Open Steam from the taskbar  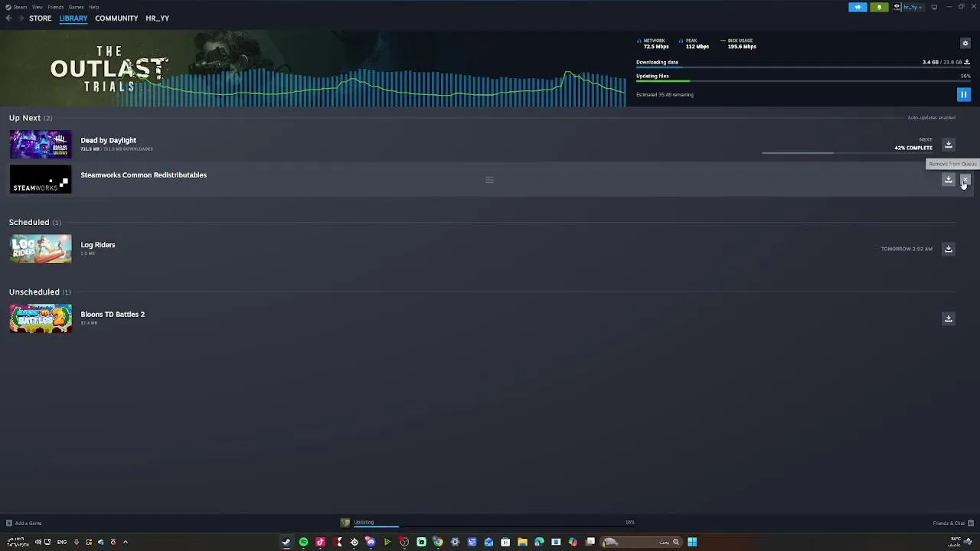pyautogui.click(x=286, y=542)
